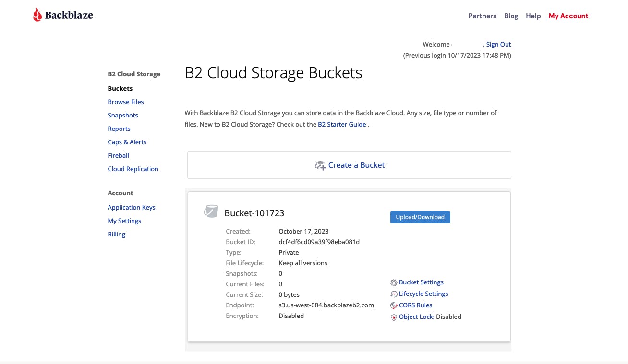Open the Snapshots section
This screenshot has width=628, height=364.
click(123, 115)
